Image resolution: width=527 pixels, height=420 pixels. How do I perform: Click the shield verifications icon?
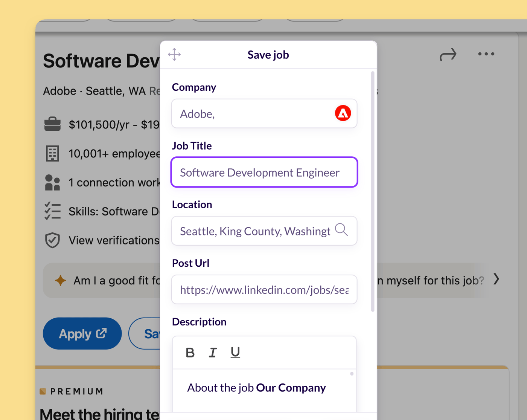coord(52,240)
